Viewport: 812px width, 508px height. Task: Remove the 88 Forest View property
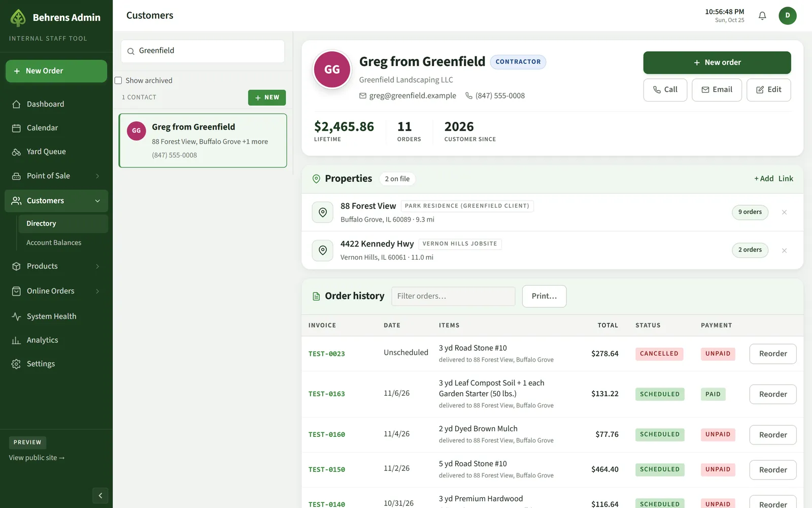784,212
